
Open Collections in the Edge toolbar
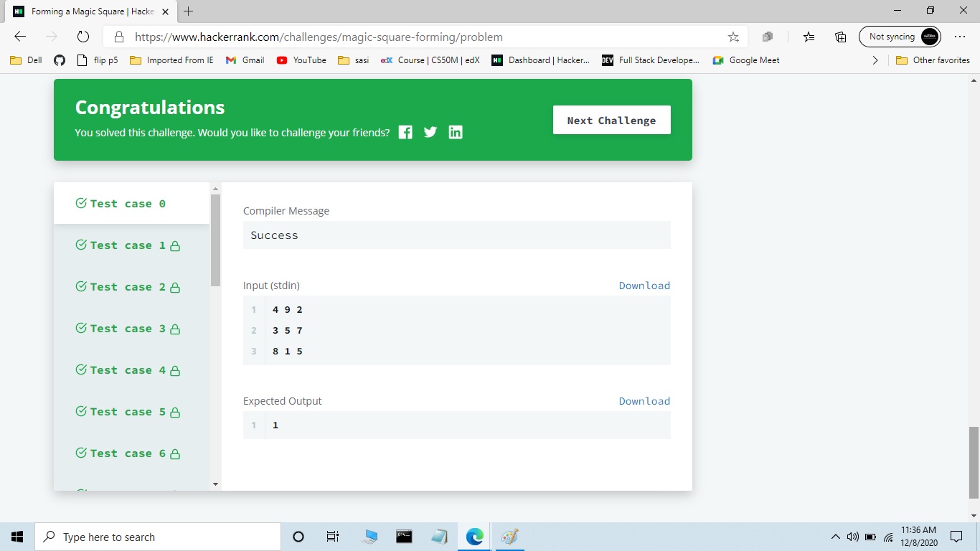click(839, 37)
